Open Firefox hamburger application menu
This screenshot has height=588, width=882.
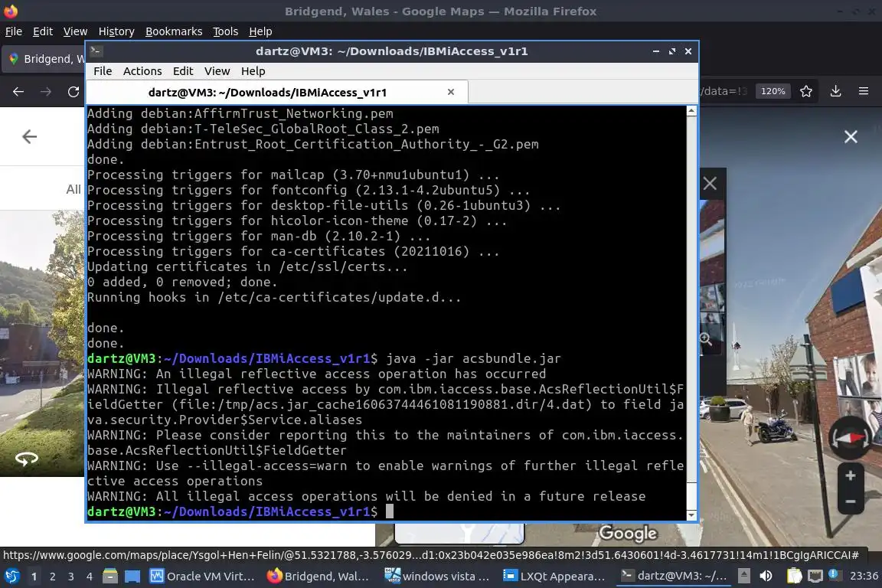pos(864,91)
